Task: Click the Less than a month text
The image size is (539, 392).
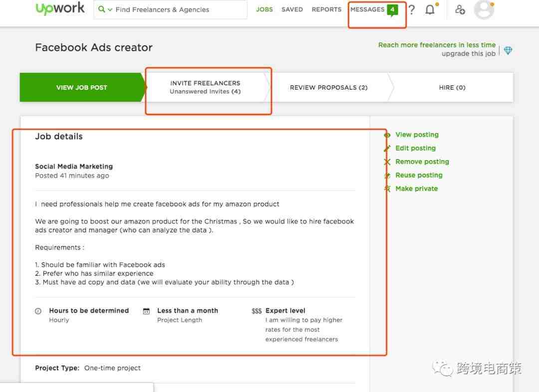Action: point(187,311)
